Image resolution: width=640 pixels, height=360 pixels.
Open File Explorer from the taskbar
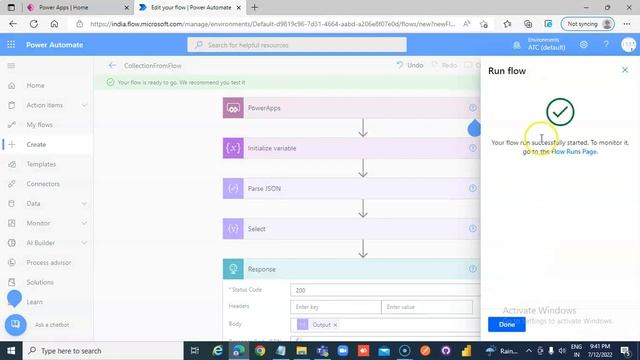[x=301, y=351]
